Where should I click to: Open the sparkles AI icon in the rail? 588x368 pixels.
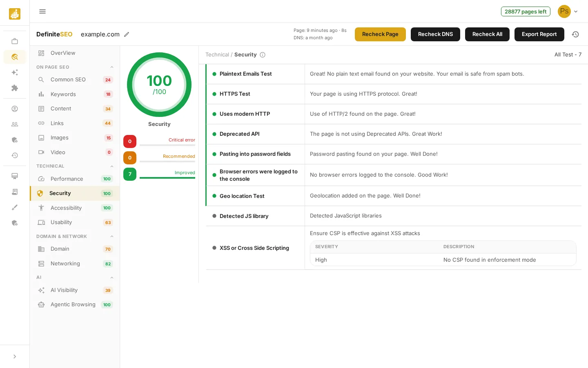click(x=15, y=72)
